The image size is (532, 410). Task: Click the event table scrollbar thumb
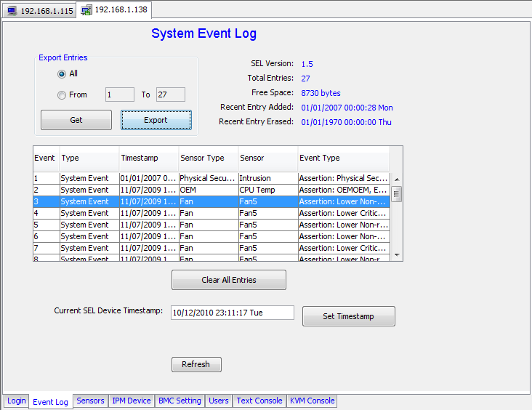coord(397,194)
